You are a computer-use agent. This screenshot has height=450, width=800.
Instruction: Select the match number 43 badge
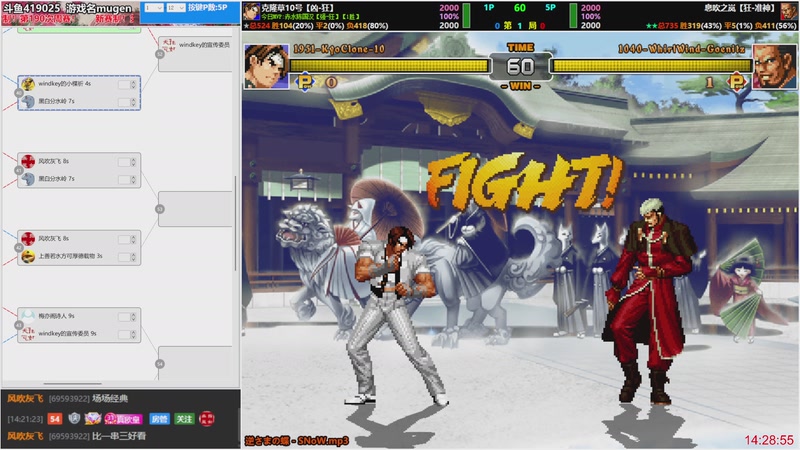(x=19, y=325)
